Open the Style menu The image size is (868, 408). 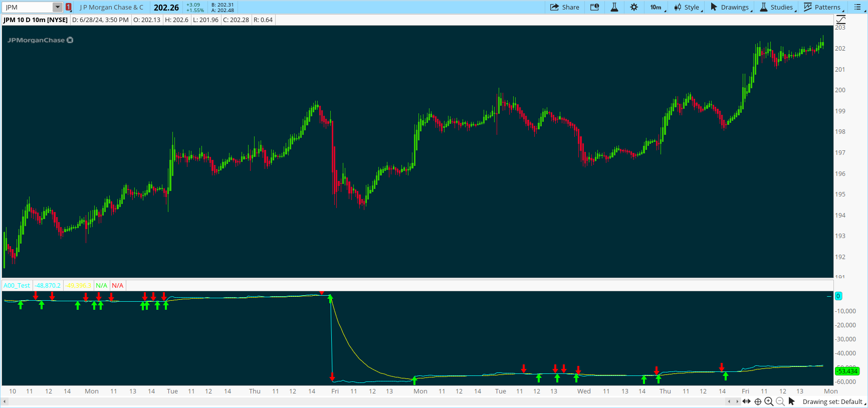[688, 7]
